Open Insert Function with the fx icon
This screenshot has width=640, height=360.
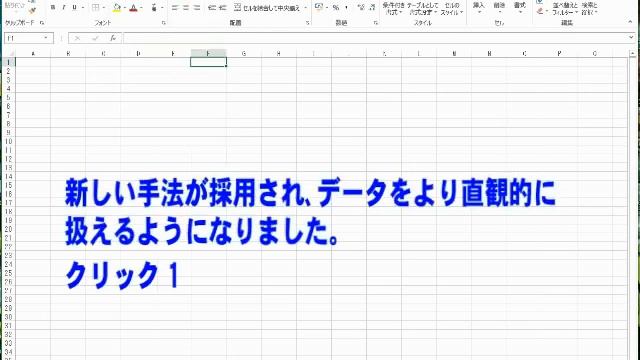(x=113, y=38)
